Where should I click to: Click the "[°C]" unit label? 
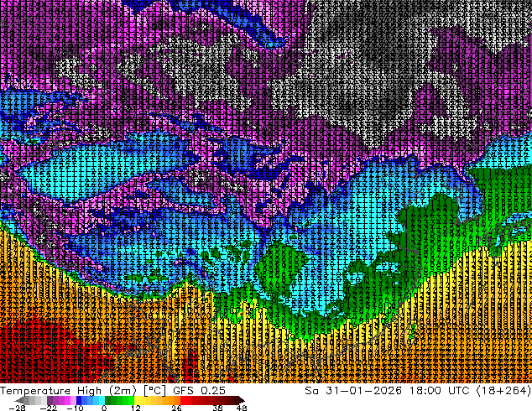pos(154,390)
